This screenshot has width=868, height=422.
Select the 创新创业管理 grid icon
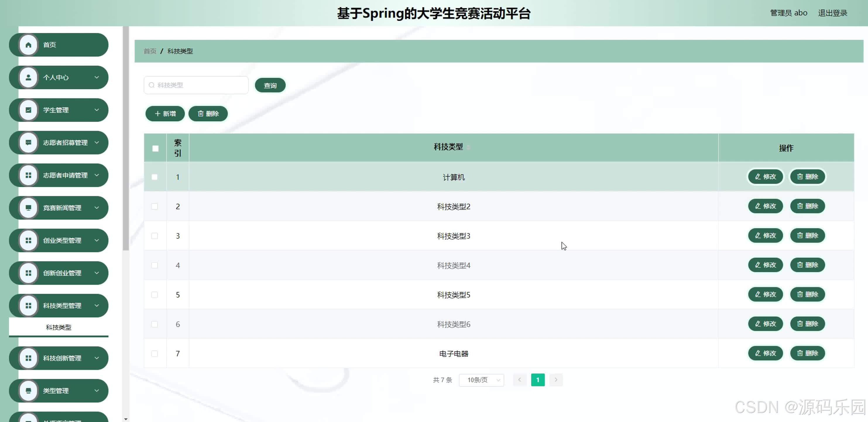click(x=28, y=273)
